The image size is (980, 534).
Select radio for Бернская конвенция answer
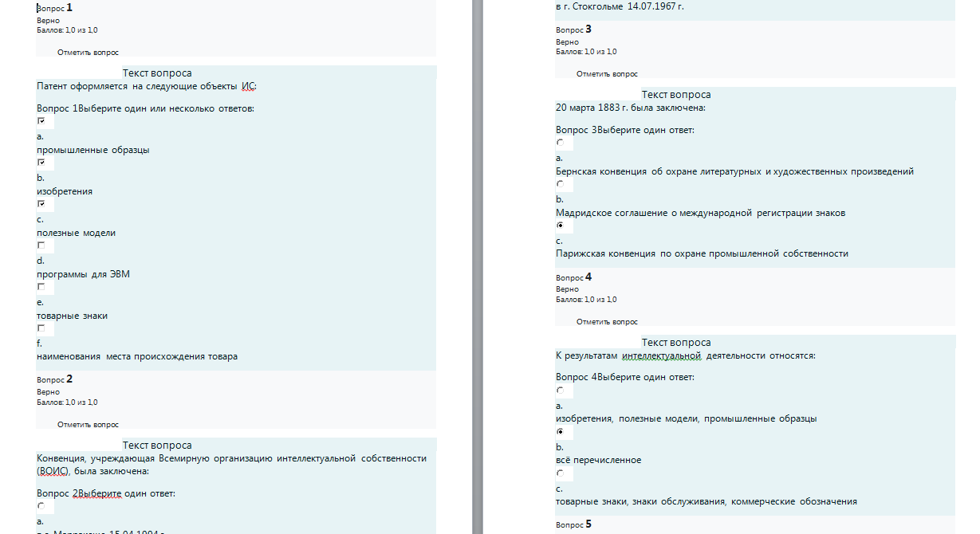[x=560, y=143]
